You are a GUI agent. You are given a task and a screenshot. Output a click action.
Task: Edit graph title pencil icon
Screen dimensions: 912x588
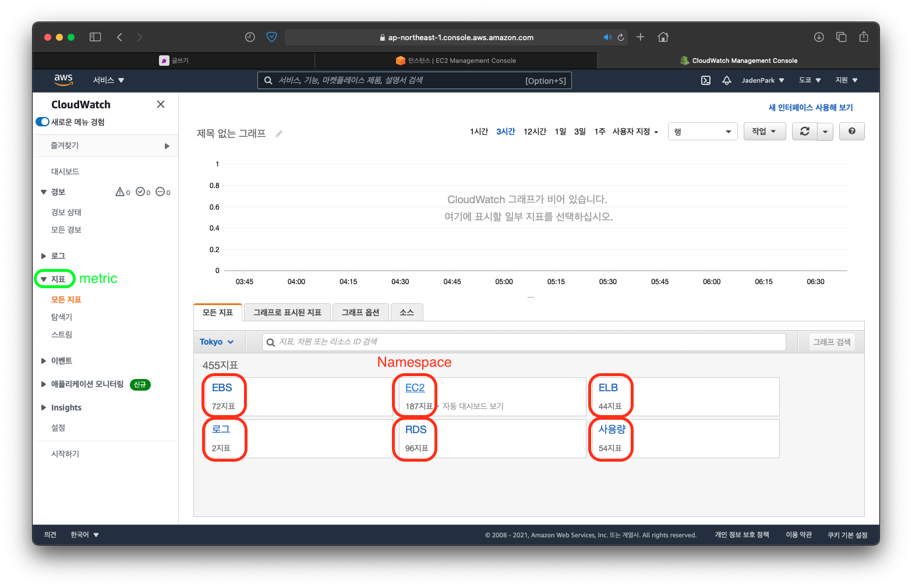point(279,134)
